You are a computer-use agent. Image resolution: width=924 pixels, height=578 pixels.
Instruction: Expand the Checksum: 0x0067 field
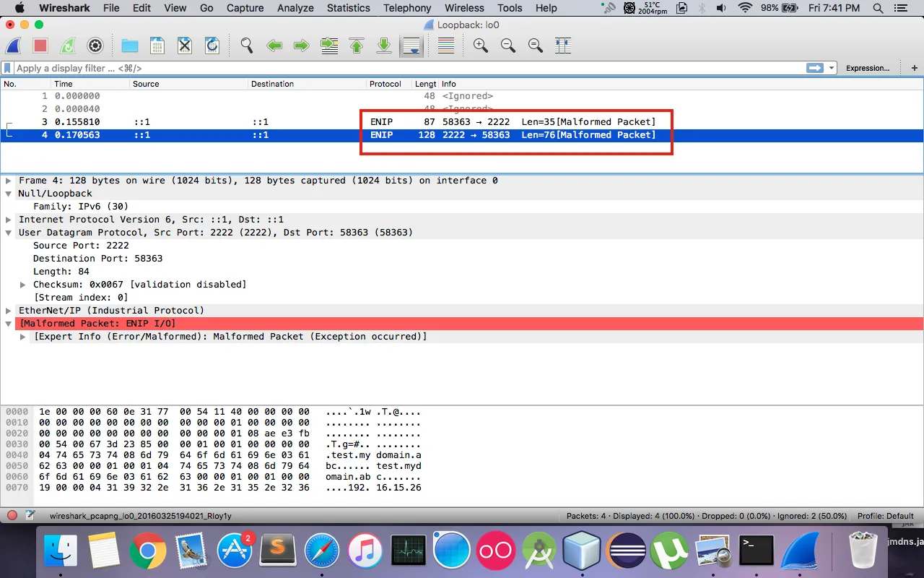pyautogui.click(x=23, y=285)
